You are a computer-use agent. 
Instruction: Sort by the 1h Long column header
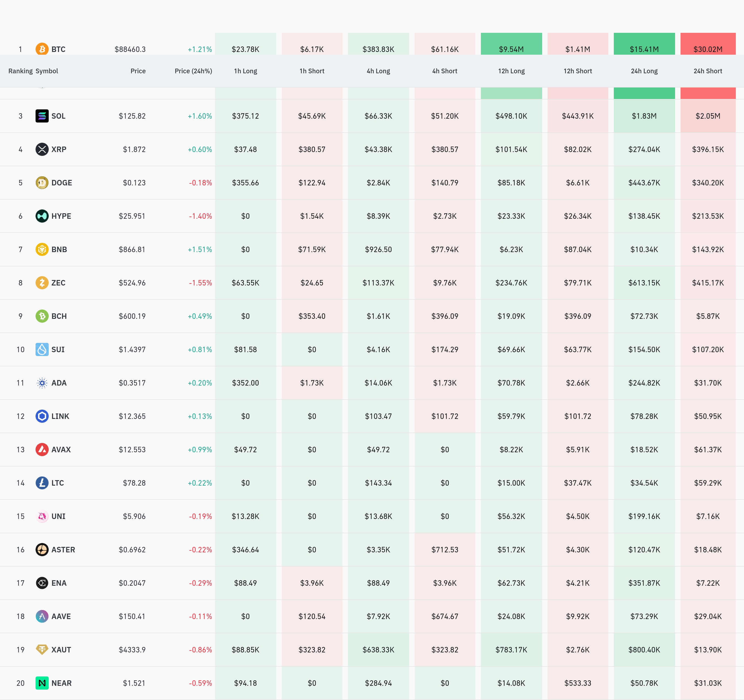coord(246,71)
